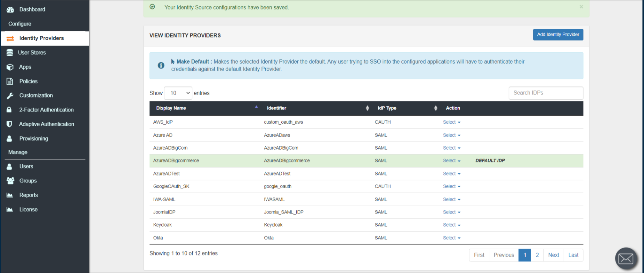Click the Add Identity Provider button
Screen dimensions: 644x273
[558, 35]
